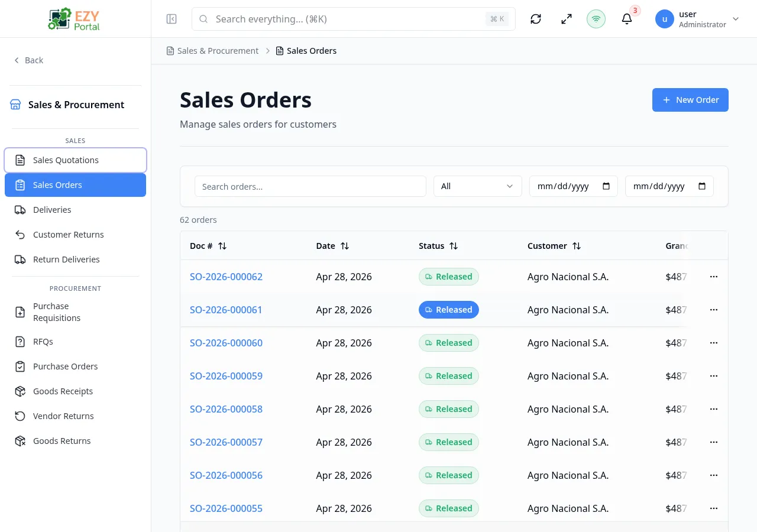757x532 pixels.
Task: Focus the global Search everything box
Action: [354, 19]
